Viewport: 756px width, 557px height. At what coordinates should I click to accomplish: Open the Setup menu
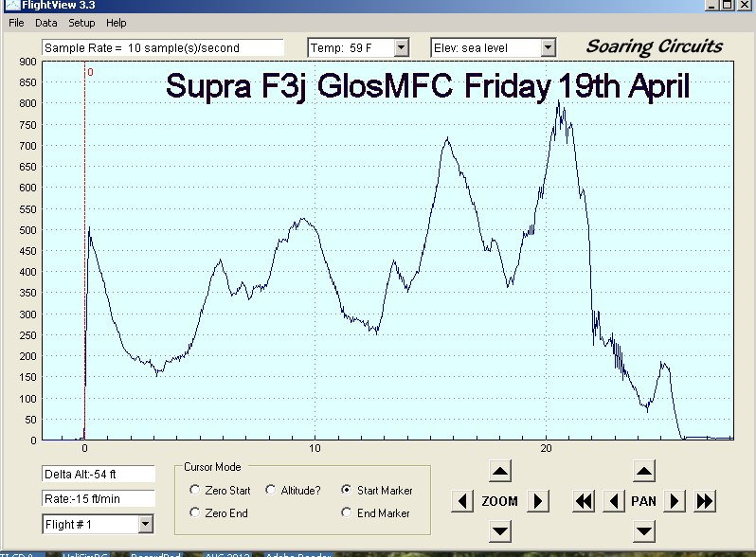[81, 23]
